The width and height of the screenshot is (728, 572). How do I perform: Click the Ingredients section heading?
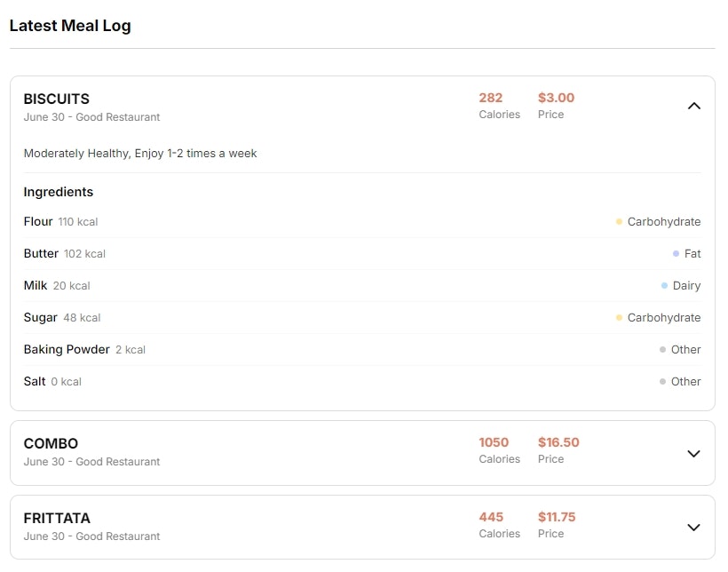click(x=59, y=192)
